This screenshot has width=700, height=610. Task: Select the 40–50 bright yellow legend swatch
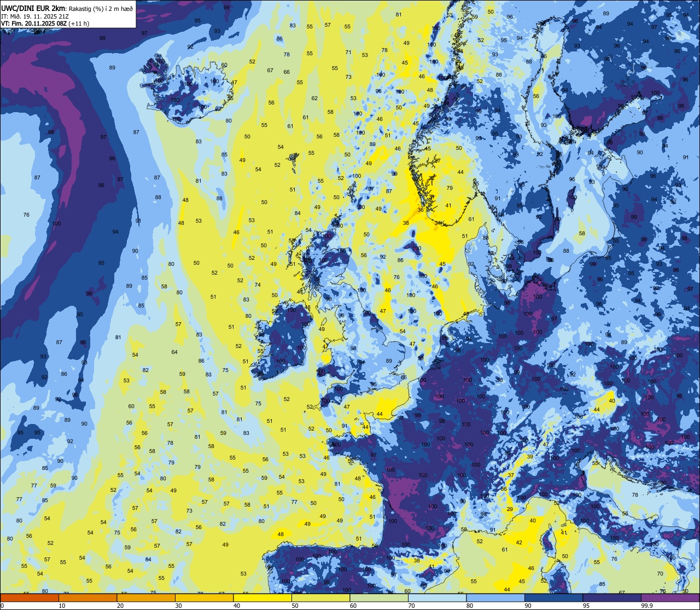click(262, 597)
